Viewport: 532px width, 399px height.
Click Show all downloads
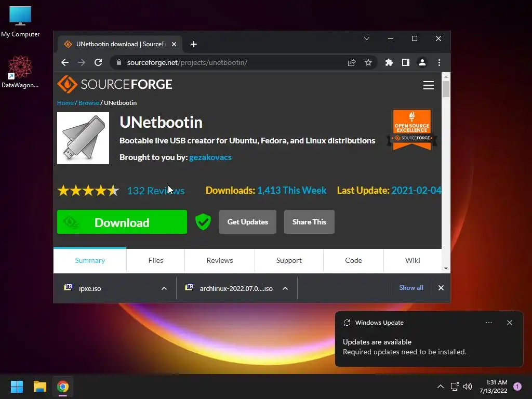click(411, 288)
